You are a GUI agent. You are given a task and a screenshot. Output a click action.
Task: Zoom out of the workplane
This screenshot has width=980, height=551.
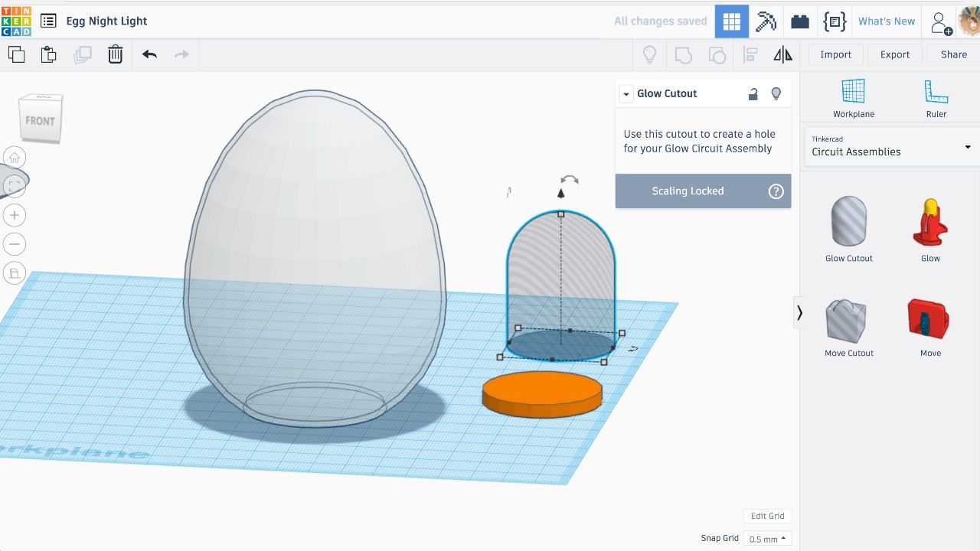pyautogui.click(x=15, y=244)
